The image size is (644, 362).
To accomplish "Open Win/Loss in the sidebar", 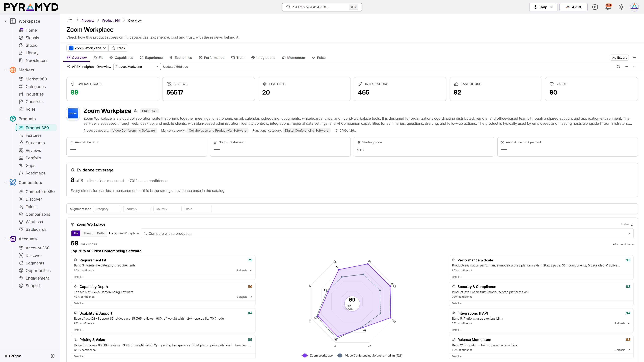I will click(34, 222).
